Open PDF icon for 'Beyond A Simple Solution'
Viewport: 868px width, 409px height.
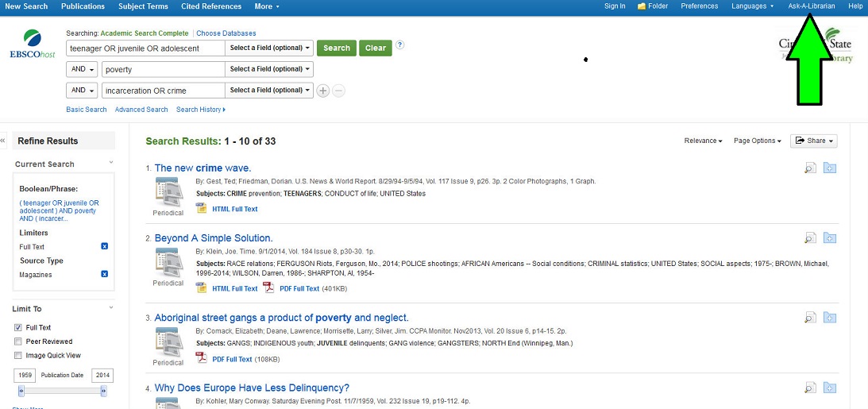pyautogui.click(x=268, y=287)
